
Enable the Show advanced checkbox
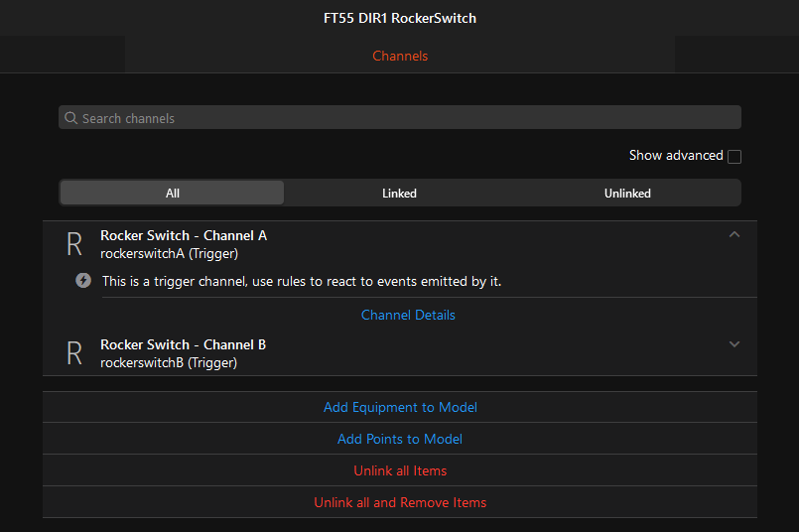734,156
